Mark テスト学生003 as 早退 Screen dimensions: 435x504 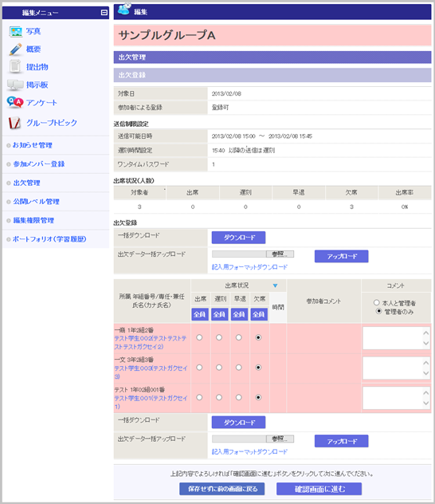coord(238,368)
